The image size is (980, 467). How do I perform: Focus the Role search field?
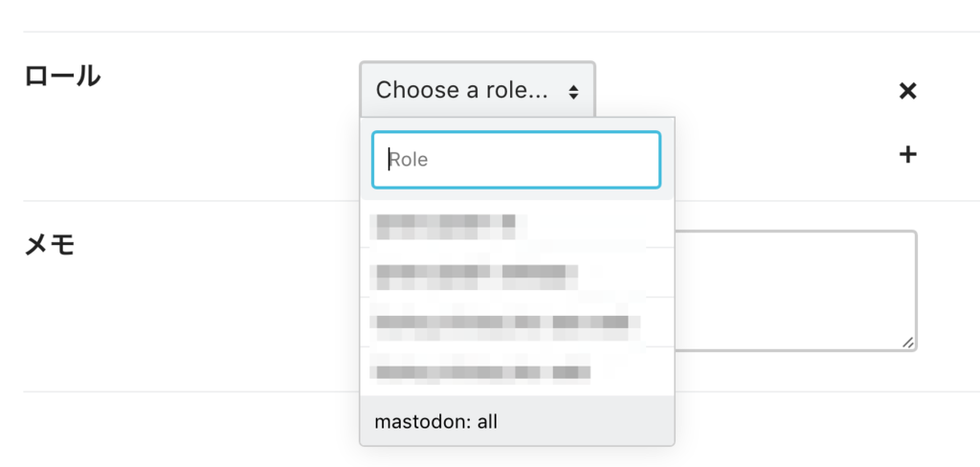[516, 160]
